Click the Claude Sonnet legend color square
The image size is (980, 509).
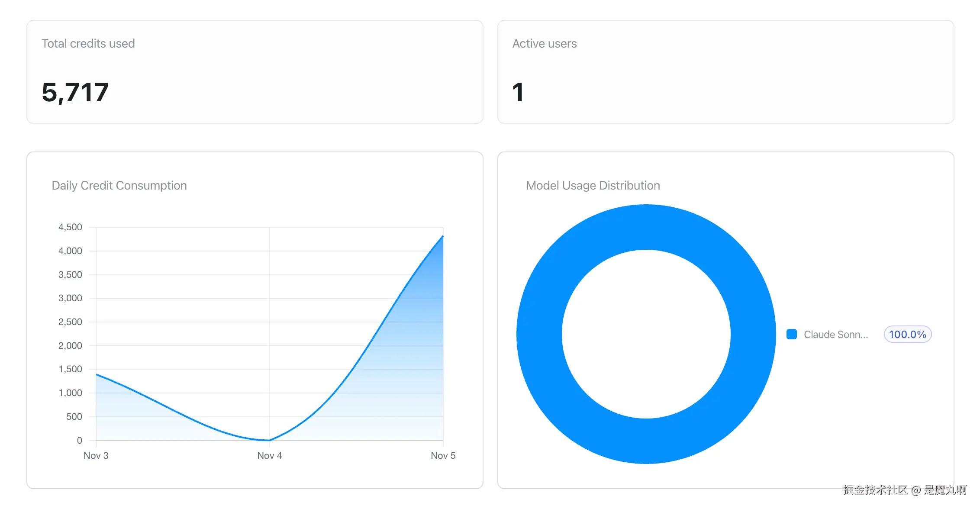(792, 334)
